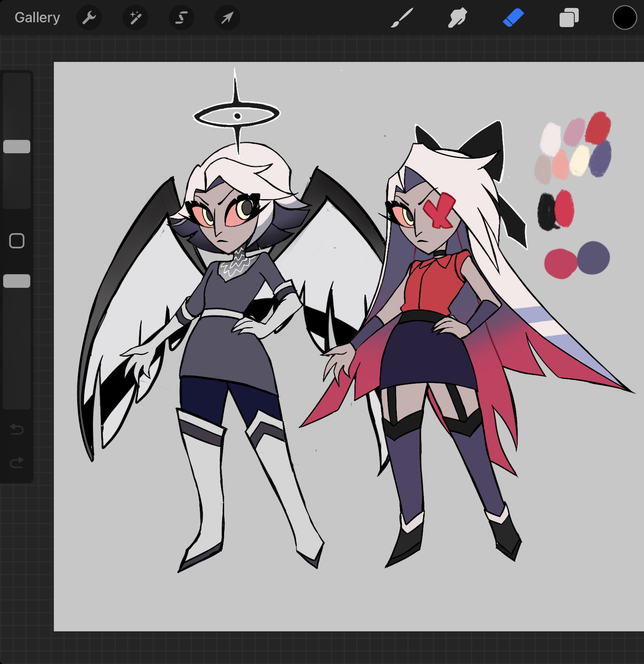644x664 pixels.
Task: Click the round crimson swatch on canvas
Action: [560, 264]
